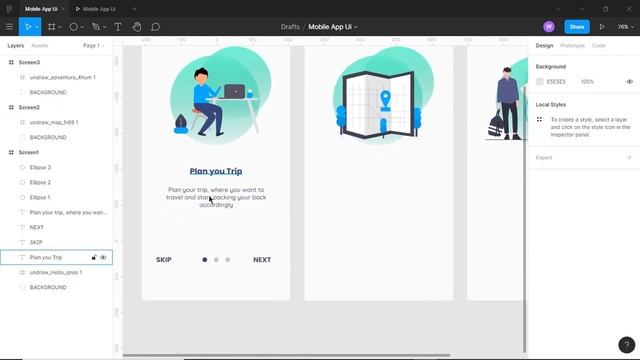Click the Figma home icon
This screenshot has height=360, width=640.
tap(9, 9)
